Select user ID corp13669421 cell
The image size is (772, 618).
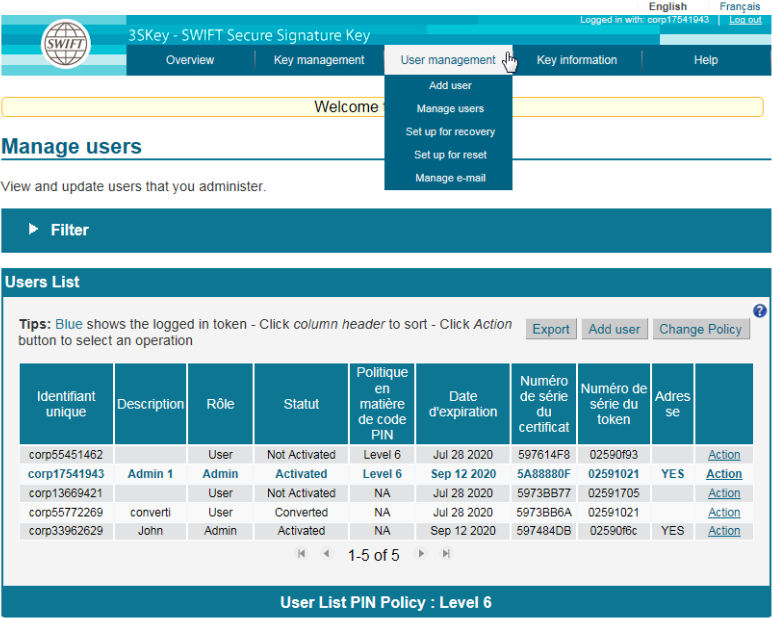[66, 493]
